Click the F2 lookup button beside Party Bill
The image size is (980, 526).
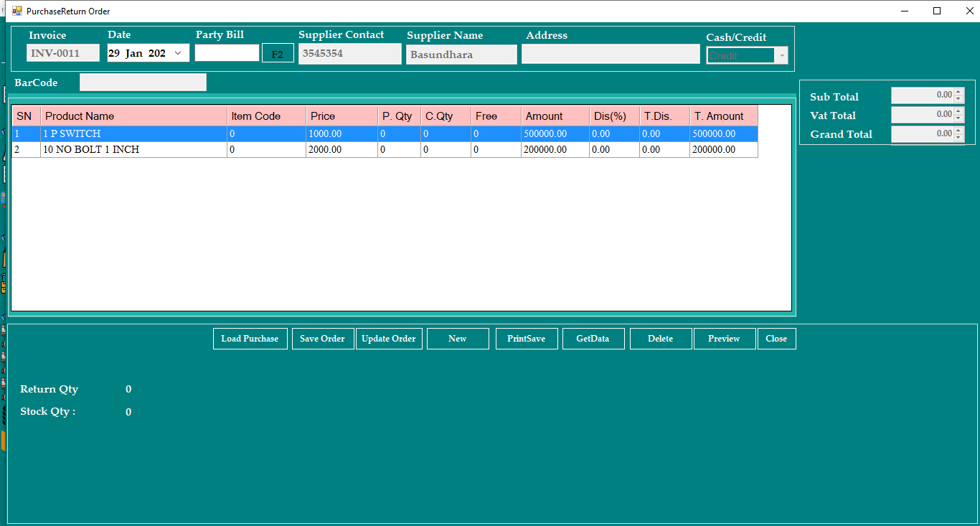coord(278,52)
